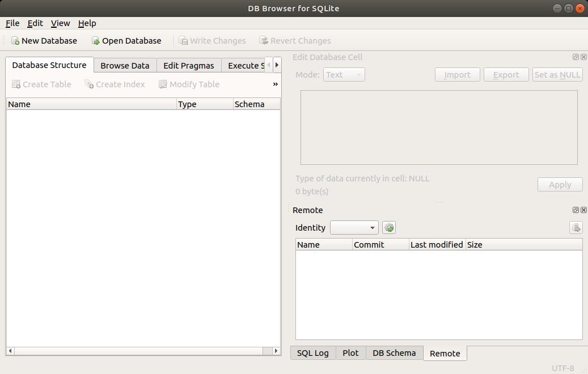Screen dimensions: 588x374
Task: Switch to the DB Schema tab
Action: pos(394,353)
